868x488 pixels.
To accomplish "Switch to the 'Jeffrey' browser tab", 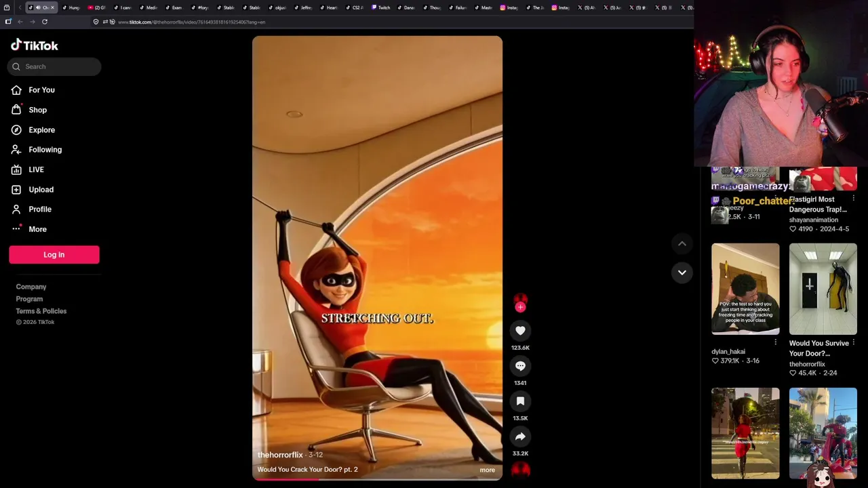I will tap(302, 7).
